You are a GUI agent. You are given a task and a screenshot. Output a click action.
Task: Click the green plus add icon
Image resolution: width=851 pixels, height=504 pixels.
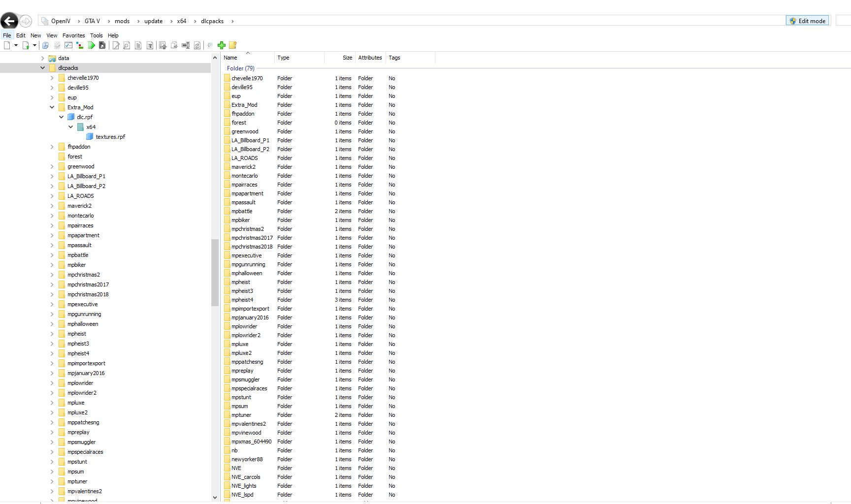coord(222,45)
